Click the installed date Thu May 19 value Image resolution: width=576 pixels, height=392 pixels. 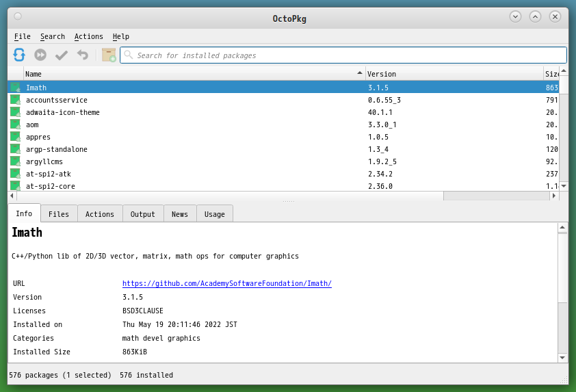(x=180, y=324)
